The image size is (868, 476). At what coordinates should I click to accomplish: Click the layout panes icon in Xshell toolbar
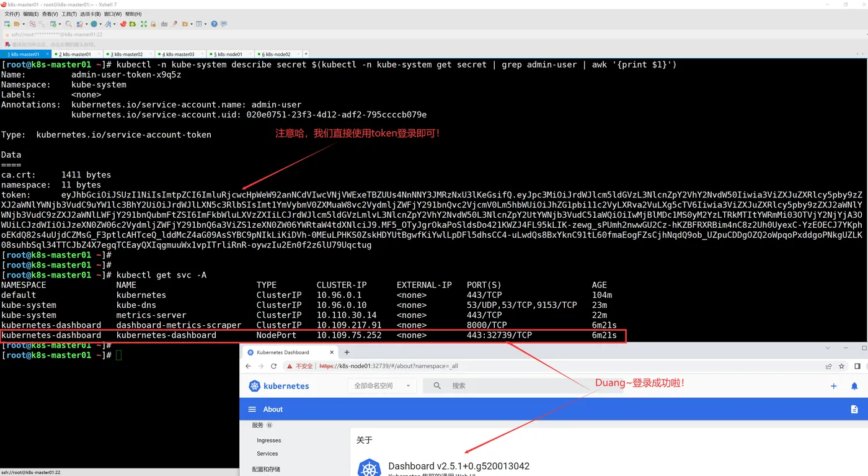pos(199,24)
